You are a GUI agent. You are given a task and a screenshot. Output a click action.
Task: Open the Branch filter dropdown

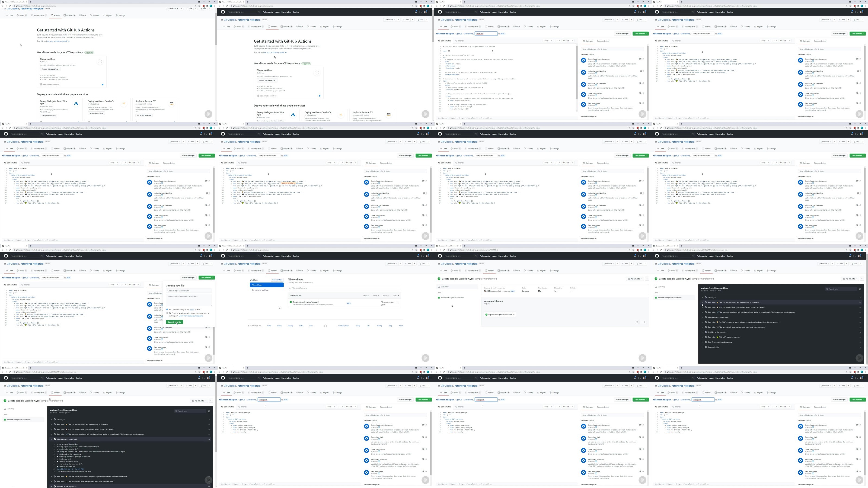coord(386,295)
